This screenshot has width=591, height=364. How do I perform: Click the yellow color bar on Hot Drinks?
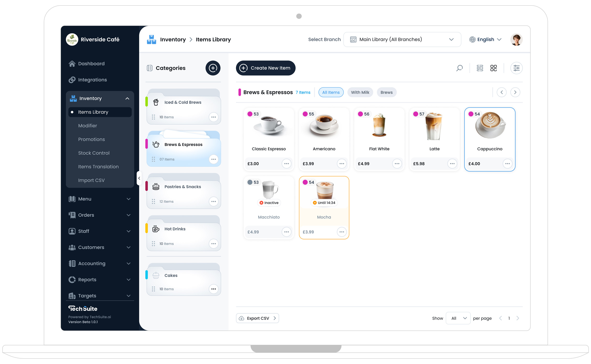pos(147,229)
